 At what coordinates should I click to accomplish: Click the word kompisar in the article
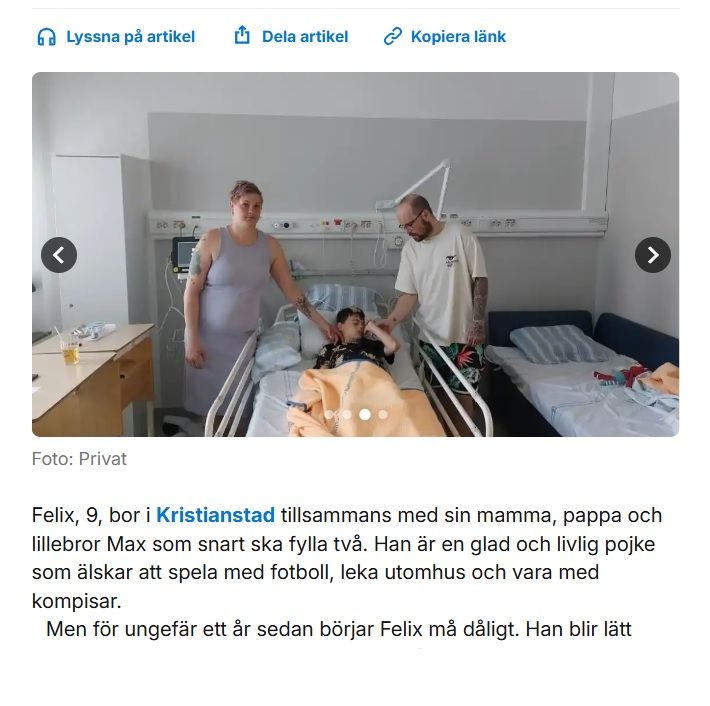pyautogui.click(x=76, y=601)
